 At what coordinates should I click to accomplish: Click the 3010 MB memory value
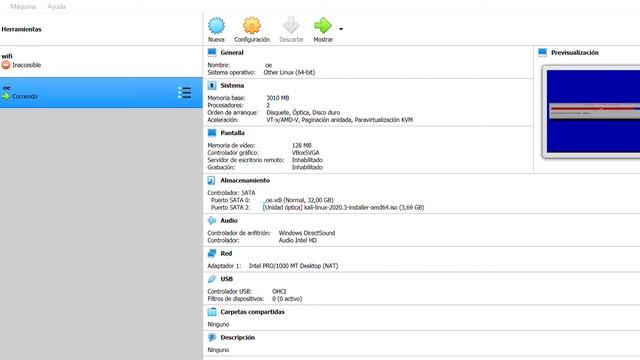278,98
